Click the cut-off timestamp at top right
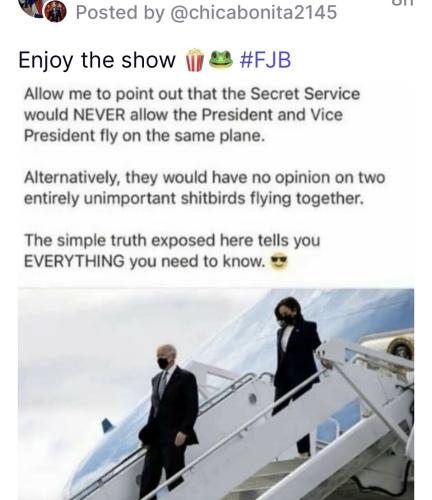 pos(402,3)
